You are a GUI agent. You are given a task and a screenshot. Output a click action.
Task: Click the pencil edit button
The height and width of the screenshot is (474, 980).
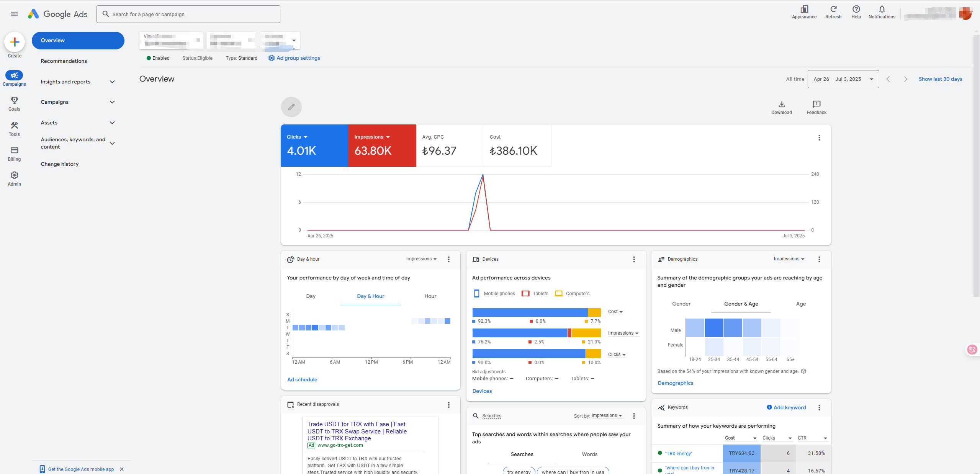[x=291, y=107]
